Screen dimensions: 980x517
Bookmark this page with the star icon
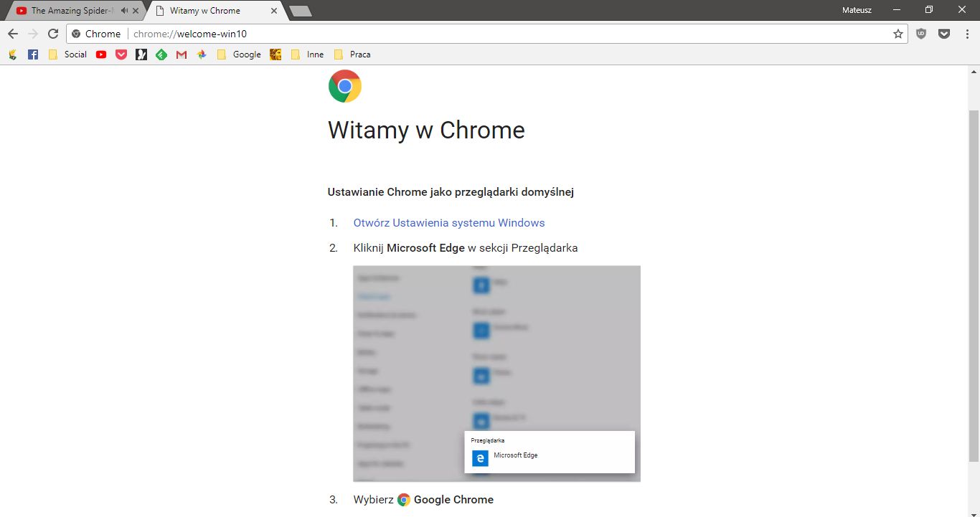pyautogui.click(x=898, y=33)
